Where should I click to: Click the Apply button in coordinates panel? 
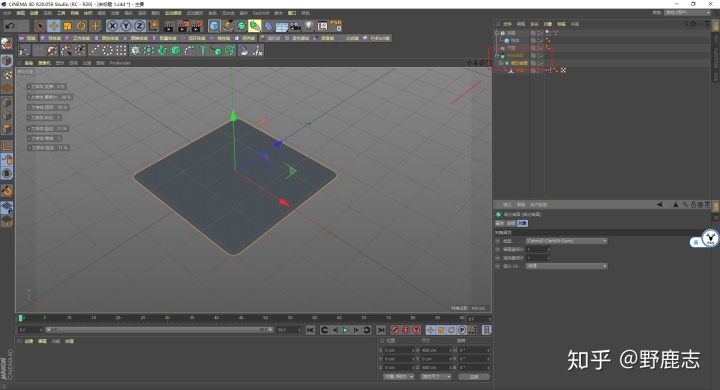click(x=474, y=377)
